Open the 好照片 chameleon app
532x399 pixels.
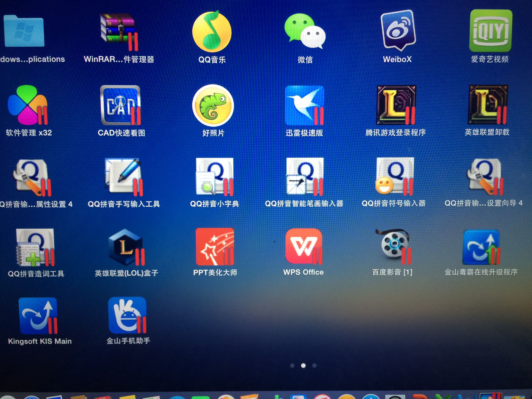coord(213,105)
